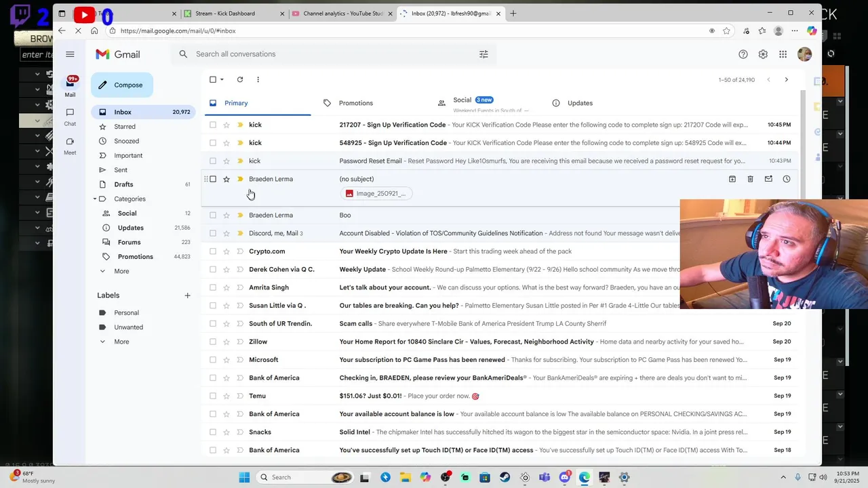Open the Windows Start menu

[244, 477]
